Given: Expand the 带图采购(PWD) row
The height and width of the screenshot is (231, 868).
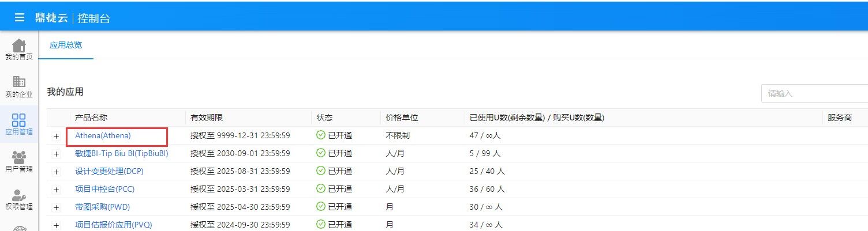Looking at the screenshot, I should pos(57,207).
